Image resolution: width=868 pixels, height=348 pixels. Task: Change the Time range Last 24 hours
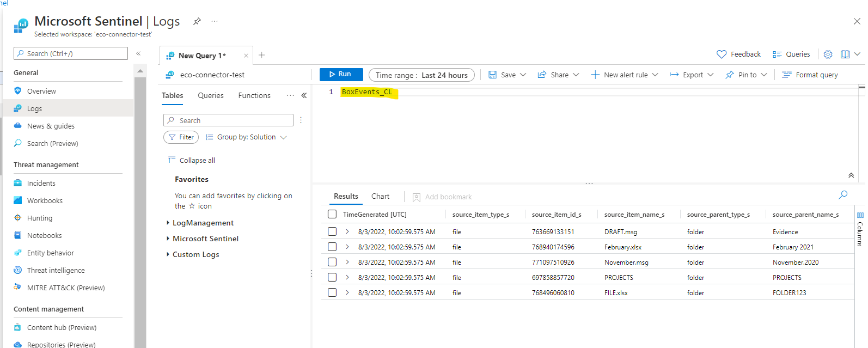click(421, 75)
